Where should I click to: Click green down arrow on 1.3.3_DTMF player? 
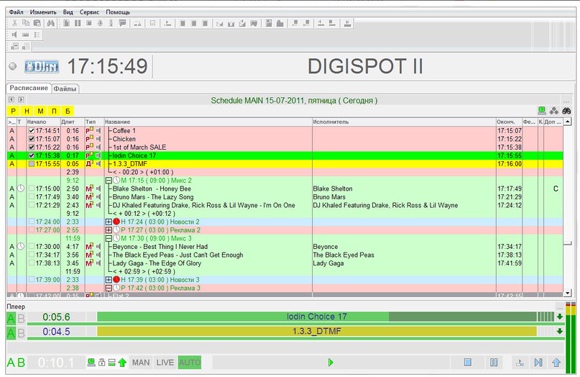[x=560, y=331]
